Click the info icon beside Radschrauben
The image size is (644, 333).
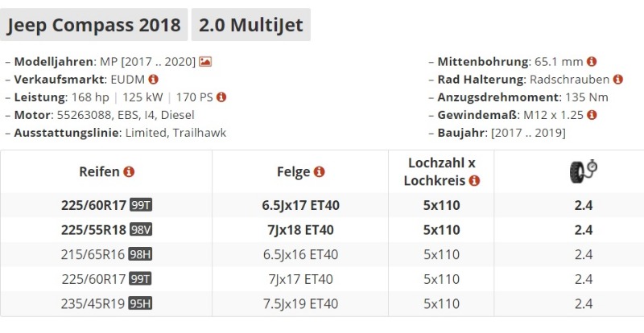click(617, 79)
